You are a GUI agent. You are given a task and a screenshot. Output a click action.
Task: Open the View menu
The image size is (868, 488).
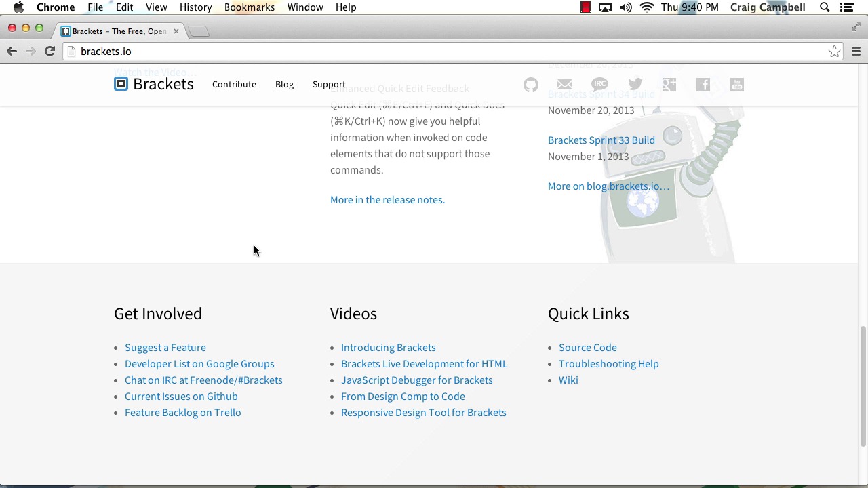[x=156, y=7]
